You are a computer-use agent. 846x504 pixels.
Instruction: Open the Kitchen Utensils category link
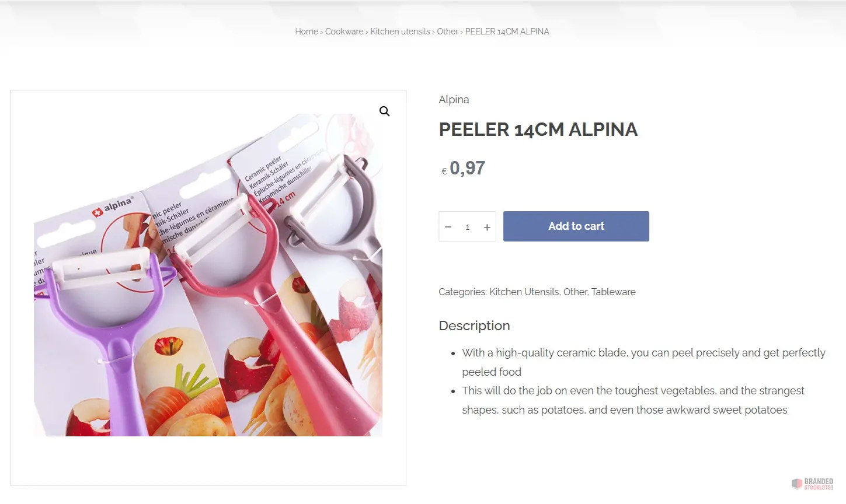click(x=524, y=292)
